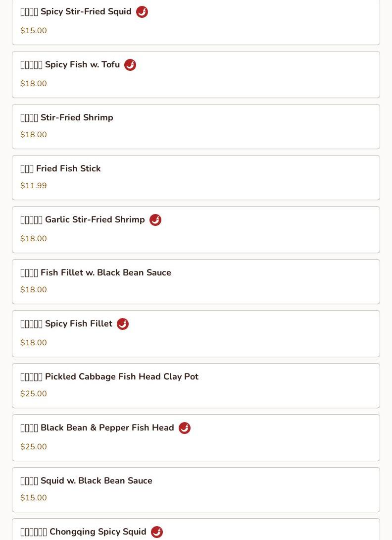The image size is (392, 540).
Task: Click chili icon next to Garlic Stir-Fried Shrimp
Action: click(x=155, y=220)
